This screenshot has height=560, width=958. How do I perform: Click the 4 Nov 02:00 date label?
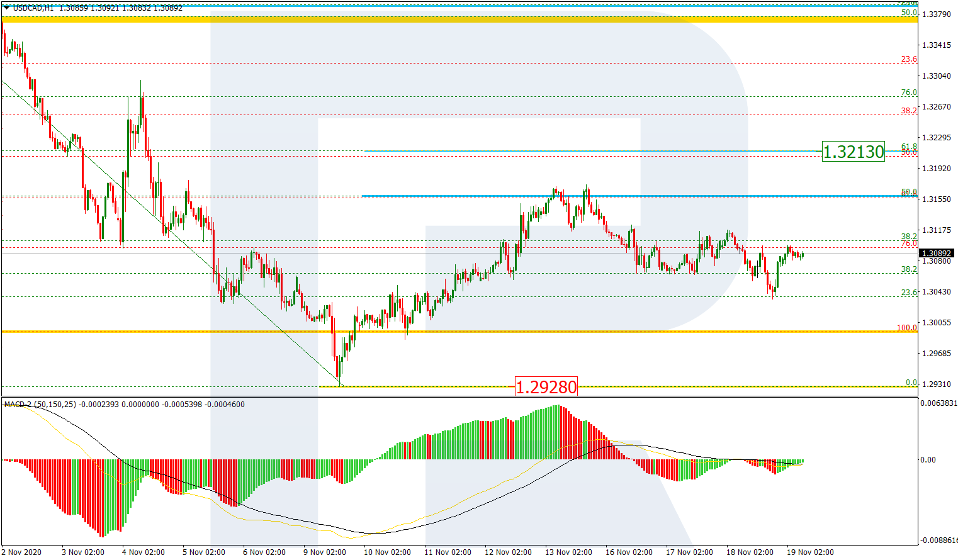144,552
